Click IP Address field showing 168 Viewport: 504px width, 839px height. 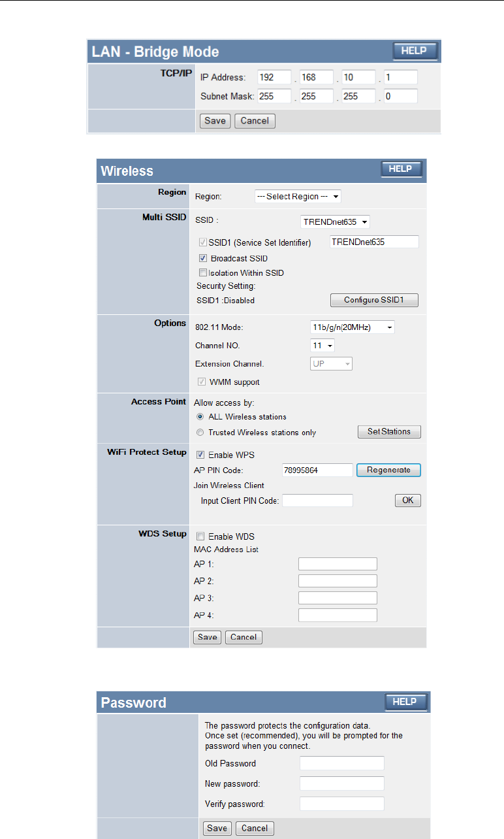[316, 77]
